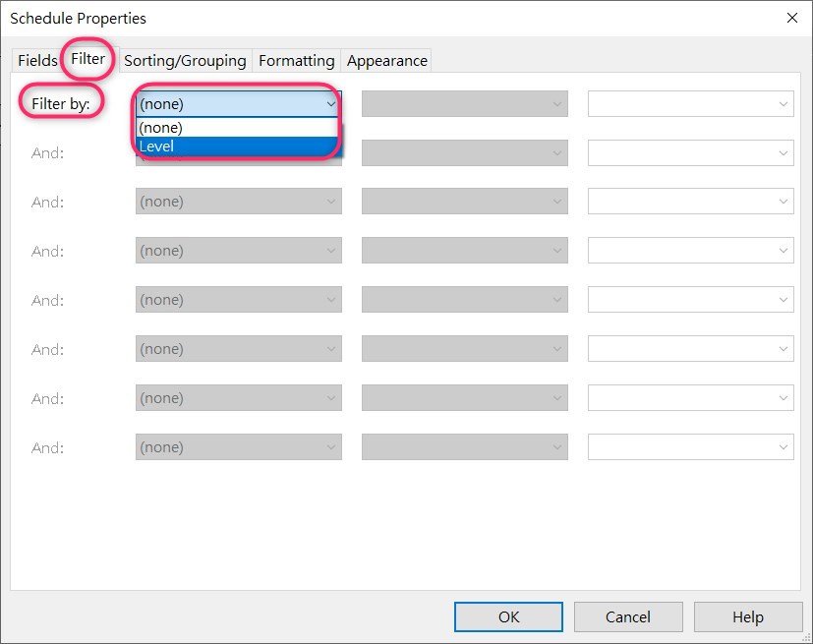Open the bottom "And:" filter dropdown
This screenshot has height=644, width=813.
coord(236,447)
